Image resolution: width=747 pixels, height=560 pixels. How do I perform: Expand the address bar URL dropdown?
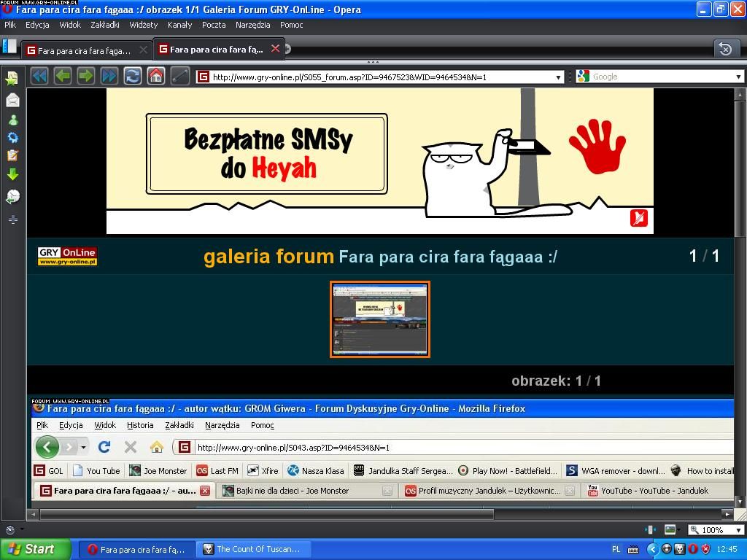click(x=559, y=77)
